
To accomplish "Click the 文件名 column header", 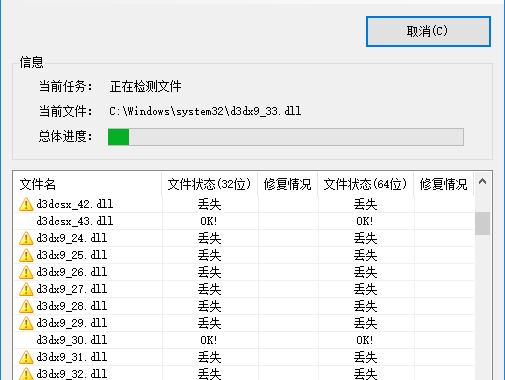I will click(87, 184).
